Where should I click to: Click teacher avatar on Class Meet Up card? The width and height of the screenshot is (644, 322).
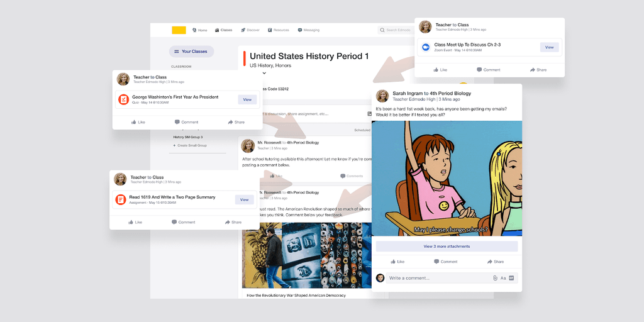click(x=426, y=26)
